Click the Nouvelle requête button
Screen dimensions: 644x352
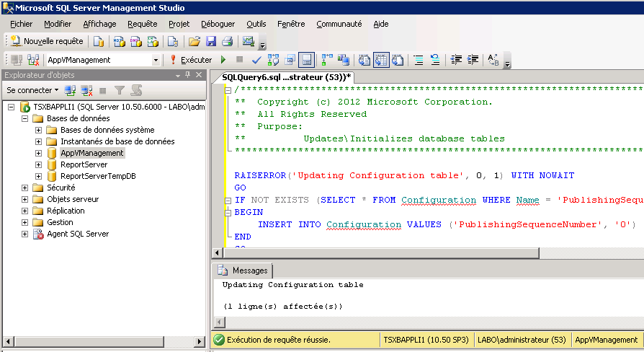pos(47,41)
